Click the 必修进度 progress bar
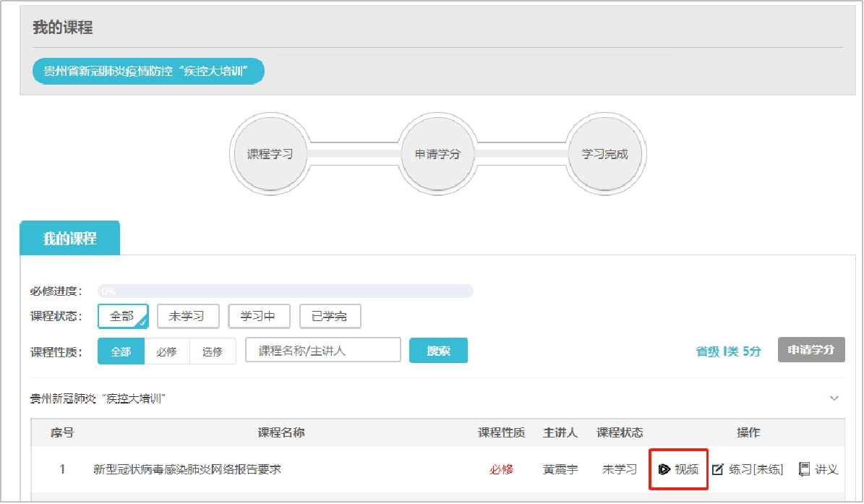The image size is (864, 504). pos(285,291)
